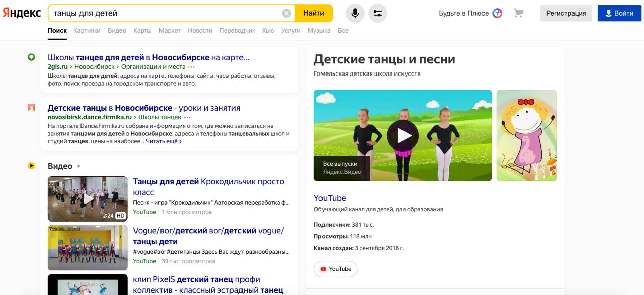
Task: Expand snippet with Читать ещё
Action: click(x=164, y=142)
